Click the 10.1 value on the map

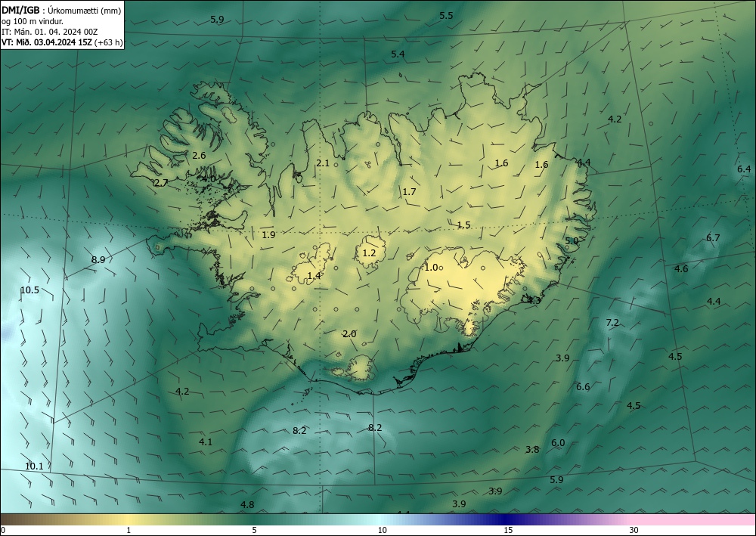[34, 466]
